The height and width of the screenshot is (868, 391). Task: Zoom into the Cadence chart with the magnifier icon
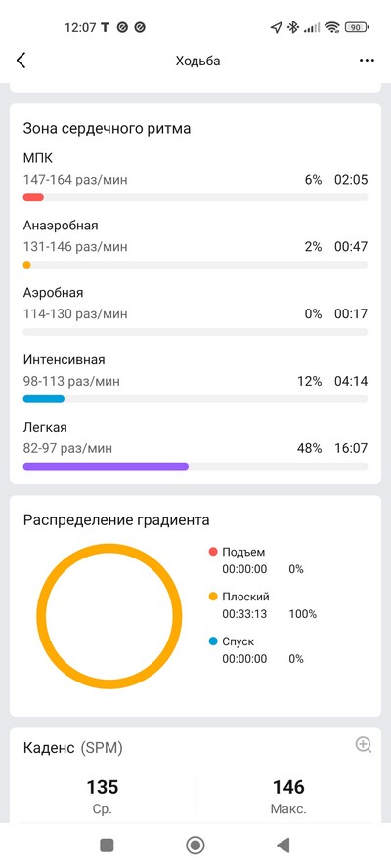(364, 745)
